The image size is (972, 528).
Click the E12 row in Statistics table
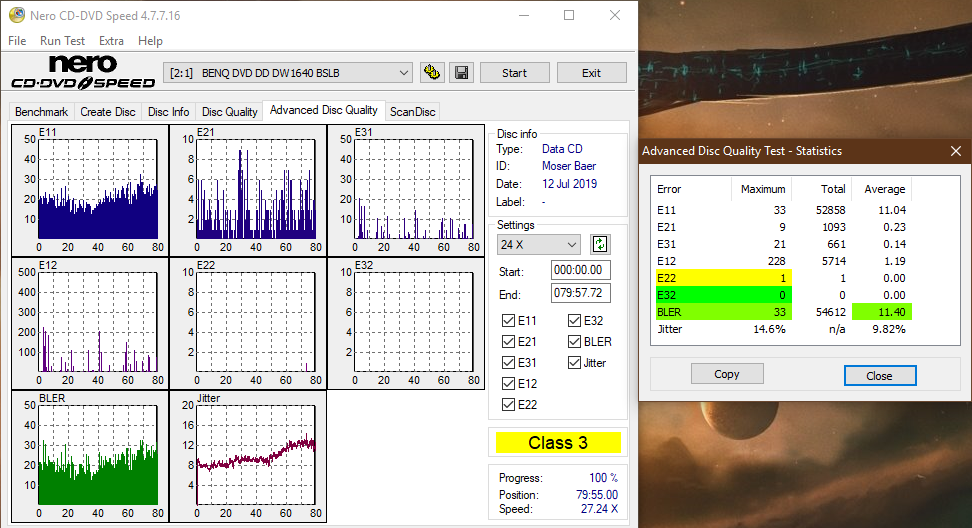[x=784, y=261]
